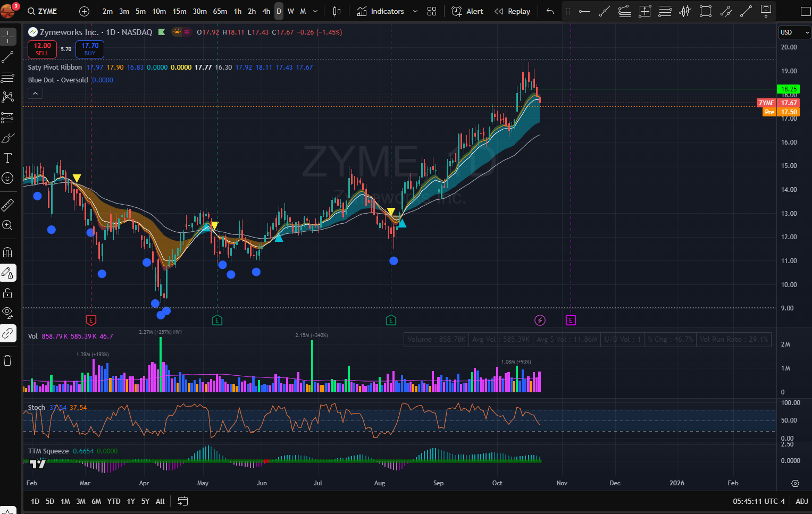
Task: Click the green flag next to NASDAQ
Action: click(x=162, y=32)
